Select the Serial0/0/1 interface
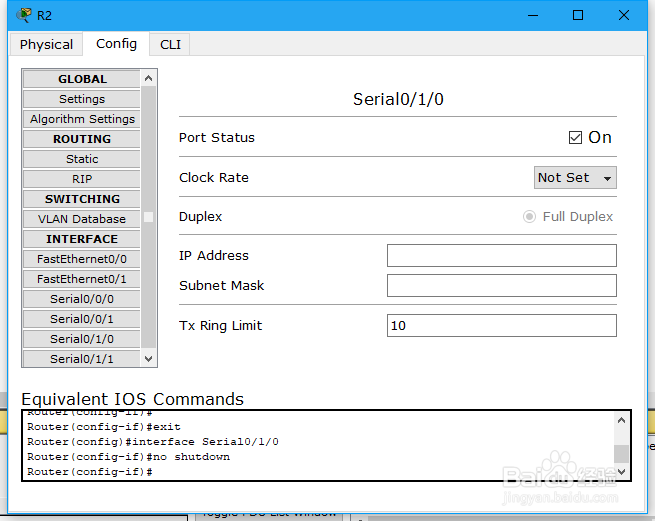This screenshot has width=655, height=521. coord(82,319)
